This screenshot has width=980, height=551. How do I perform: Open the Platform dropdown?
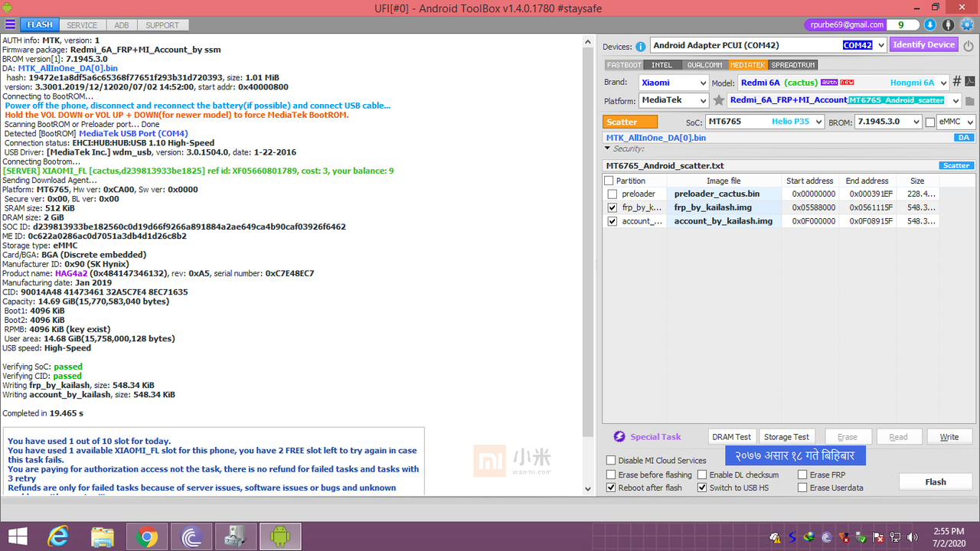(703, 100)
